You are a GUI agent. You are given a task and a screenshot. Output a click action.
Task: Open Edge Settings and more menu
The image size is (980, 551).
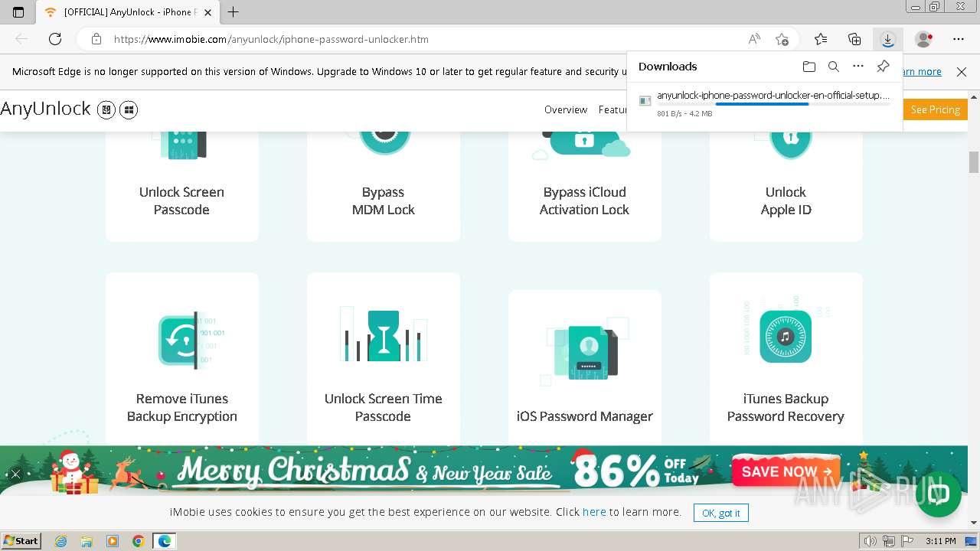pos(959,39)
